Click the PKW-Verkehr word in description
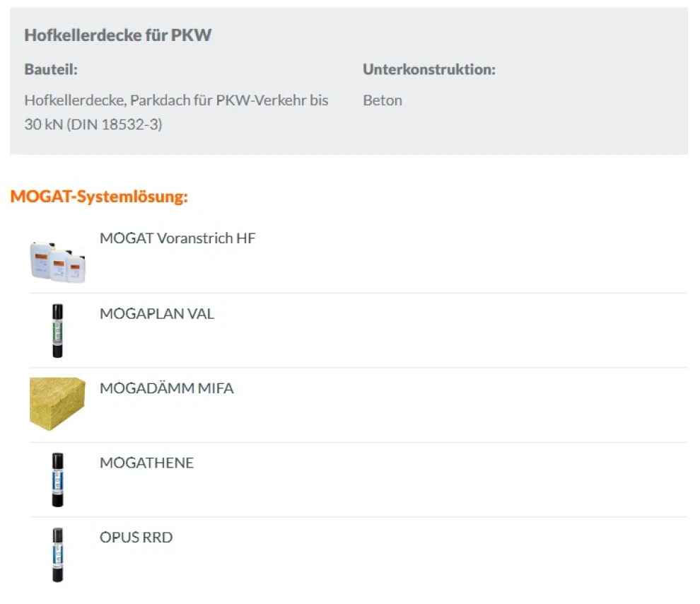The height and width of the screenshot is (604, 700). click(x=265, y=100)
